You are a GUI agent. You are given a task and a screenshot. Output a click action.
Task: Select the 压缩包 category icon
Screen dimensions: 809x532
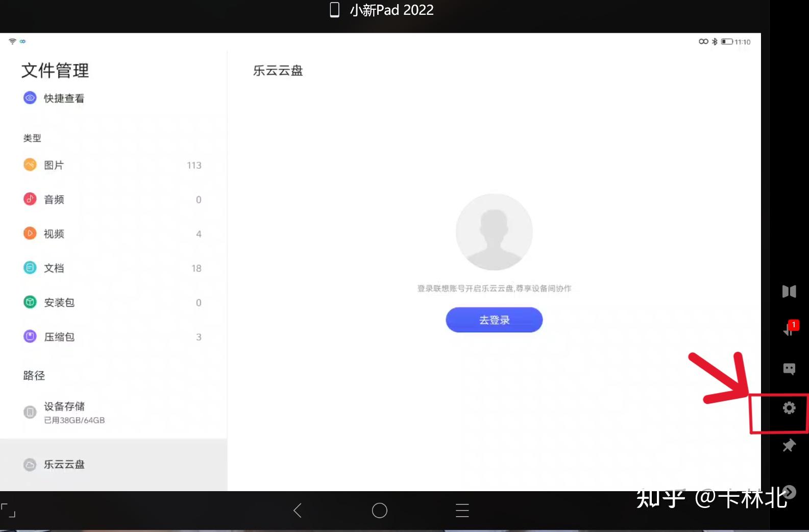click(x=30, y=336)
